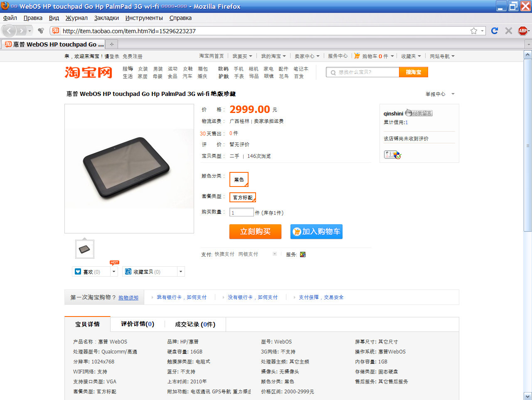Switch to the 成交记录 tab
Viewport: 532px width, 400px height.
pos(195,324)
